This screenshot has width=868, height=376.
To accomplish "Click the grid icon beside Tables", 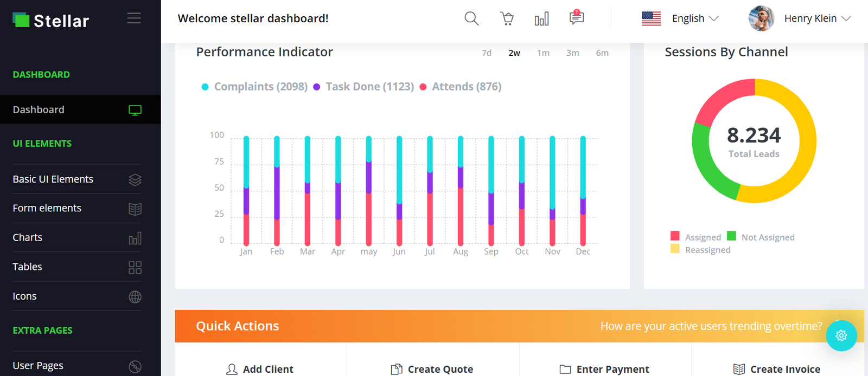I will (x=135, y=267).
